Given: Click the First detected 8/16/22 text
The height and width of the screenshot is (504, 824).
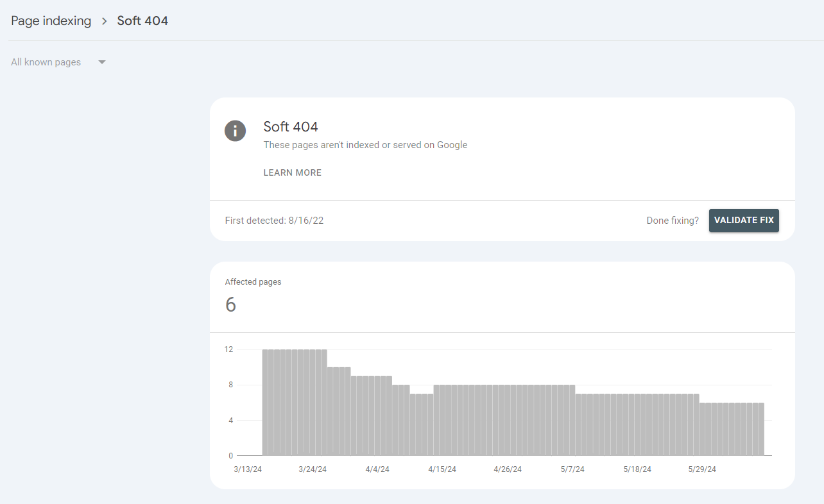Looking at the screenshot, I should (x=274, y=221).
